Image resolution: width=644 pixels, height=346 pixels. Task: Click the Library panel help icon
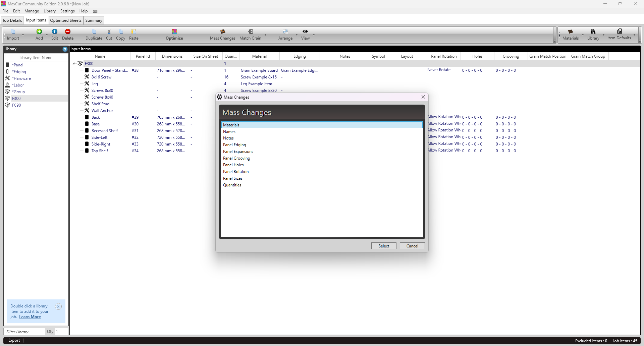click(65, 49)
